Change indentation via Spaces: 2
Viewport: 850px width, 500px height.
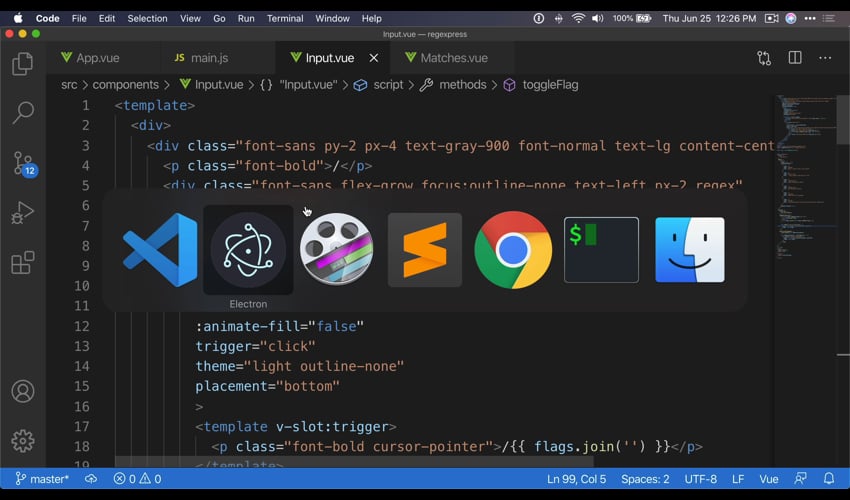(x=645, y=479)
